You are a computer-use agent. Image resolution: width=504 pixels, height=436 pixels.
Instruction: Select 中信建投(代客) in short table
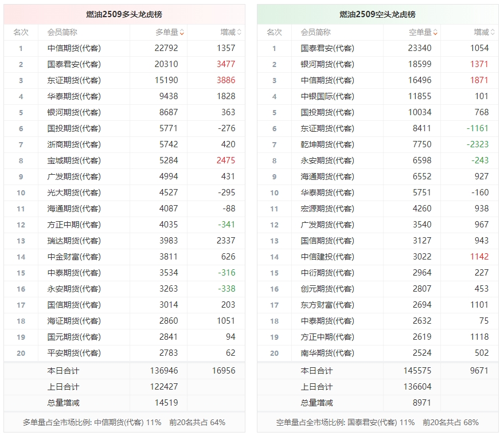327,257
